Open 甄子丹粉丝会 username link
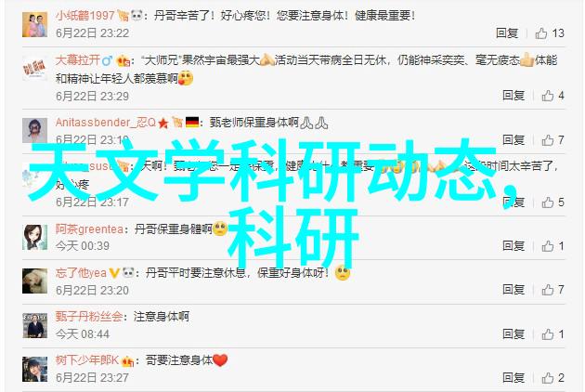The image size is (585, 392). [89, 317]
